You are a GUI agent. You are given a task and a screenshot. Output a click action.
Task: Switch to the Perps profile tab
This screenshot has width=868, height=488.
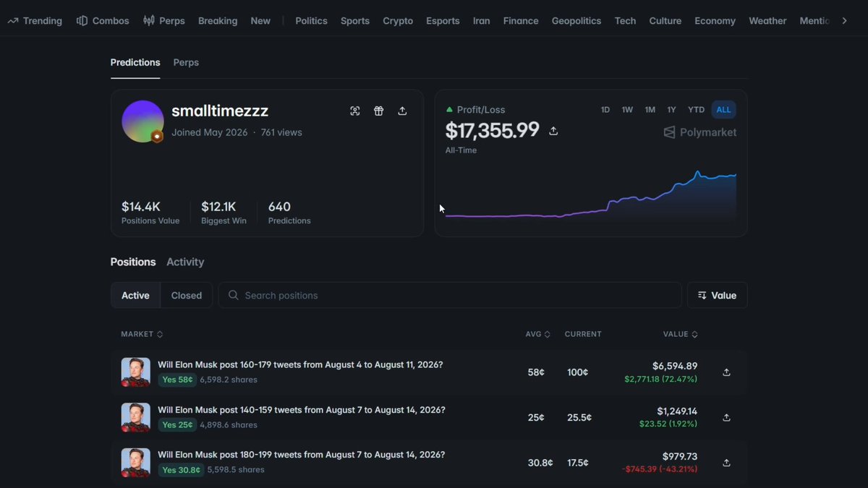(x=186, y=62)
